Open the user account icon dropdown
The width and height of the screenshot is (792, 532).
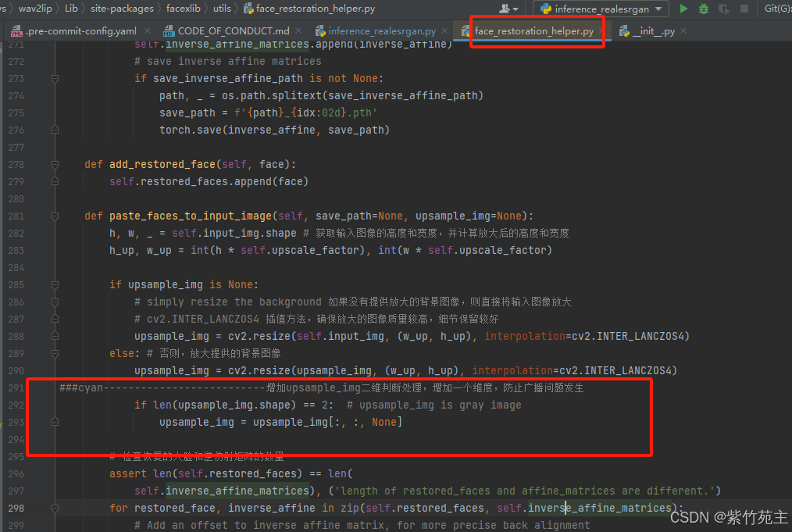(508, 9)
